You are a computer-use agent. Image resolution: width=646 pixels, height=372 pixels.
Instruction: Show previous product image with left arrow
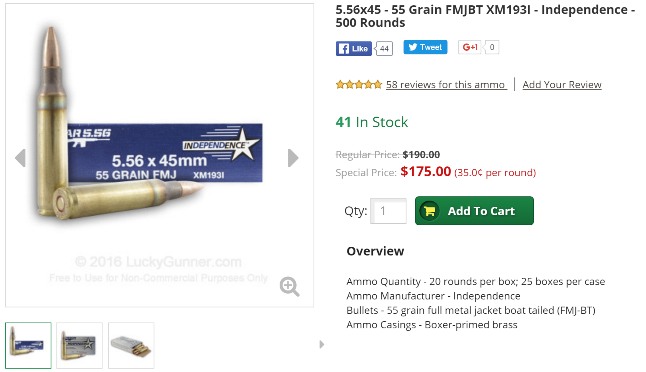pos(20,158)
